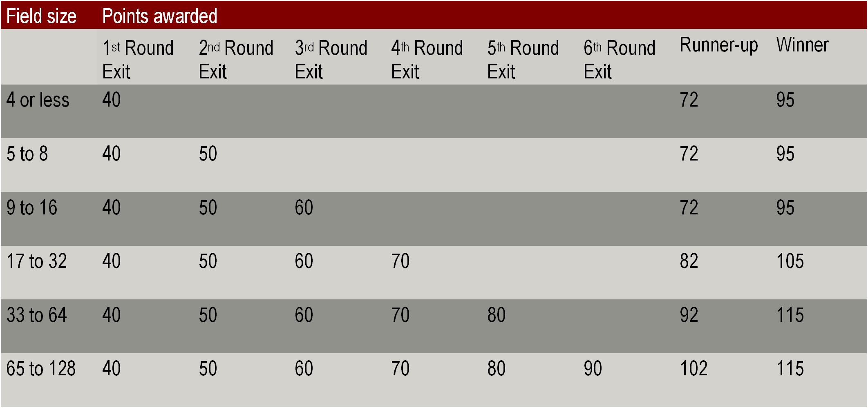Click the '3rd Round Exit' column header
The height and width of the screenshot is (408, 868).
pos(331,59)
